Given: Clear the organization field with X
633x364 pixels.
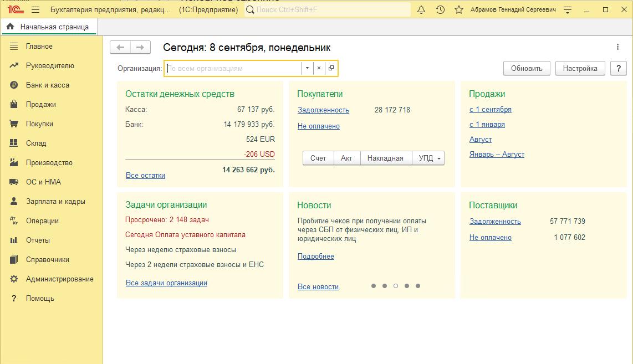Looking at the screenshot, I should click(x=319, y=68).
